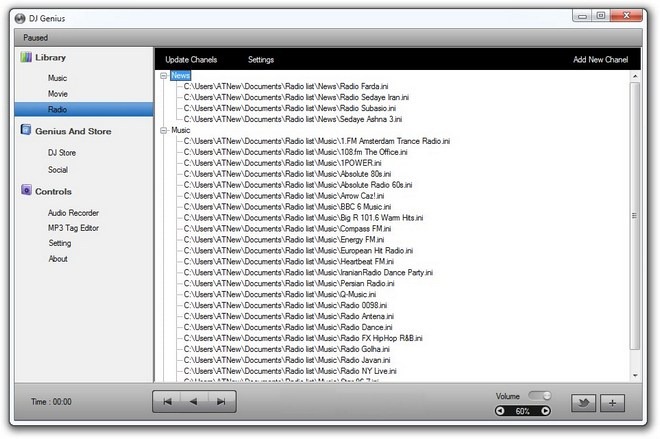This screenshot has width=660, height=439.
Task: Open Music in the Library sidebar
Action: point(57,78)
